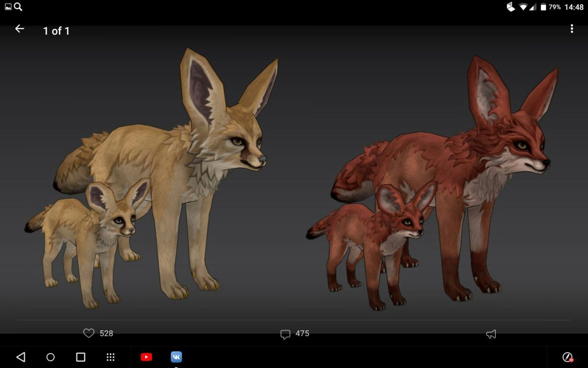588x368 pixels.
Task: Open the 475 replies thread
Action: 301,334
